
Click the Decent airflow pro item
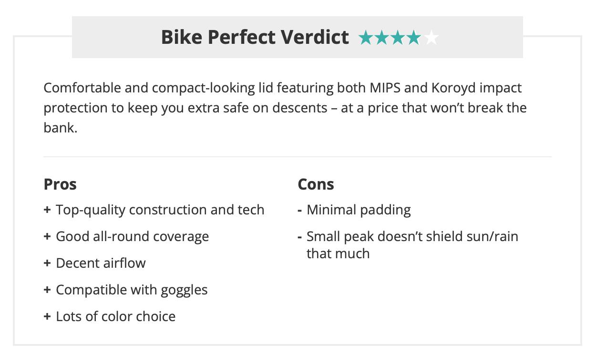101,263
